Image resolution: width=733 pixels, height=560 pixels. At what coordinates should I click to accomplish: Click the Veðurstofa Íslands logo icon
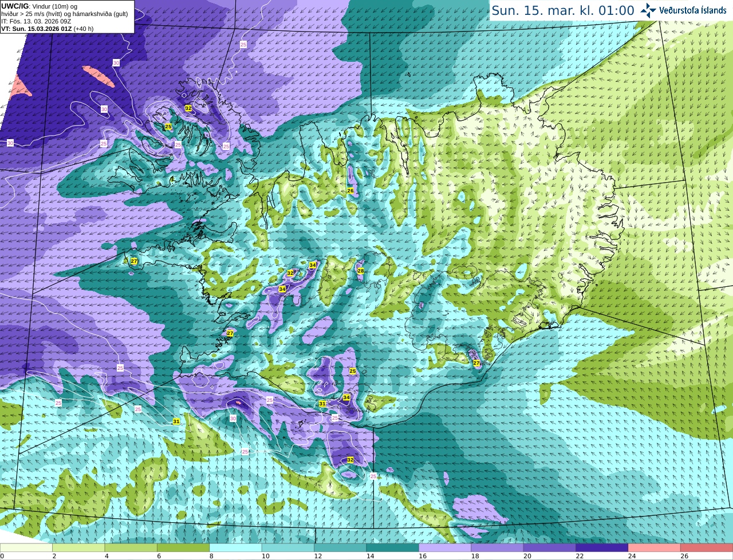coord(648,10)
